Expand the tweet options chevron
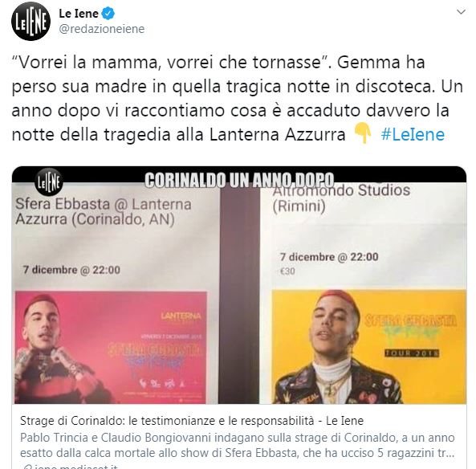The image size is (476, 469). (x=461, y=12)
